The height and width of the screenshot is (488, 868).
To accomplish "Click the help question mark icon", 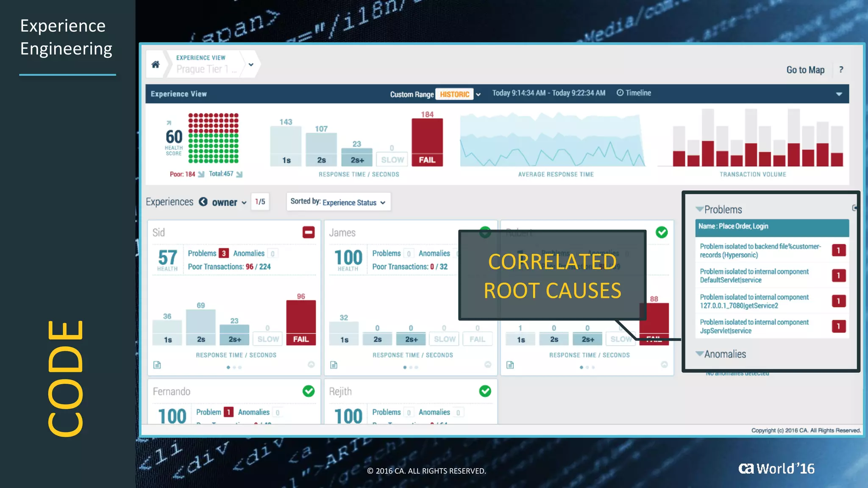I will (841, 69).
